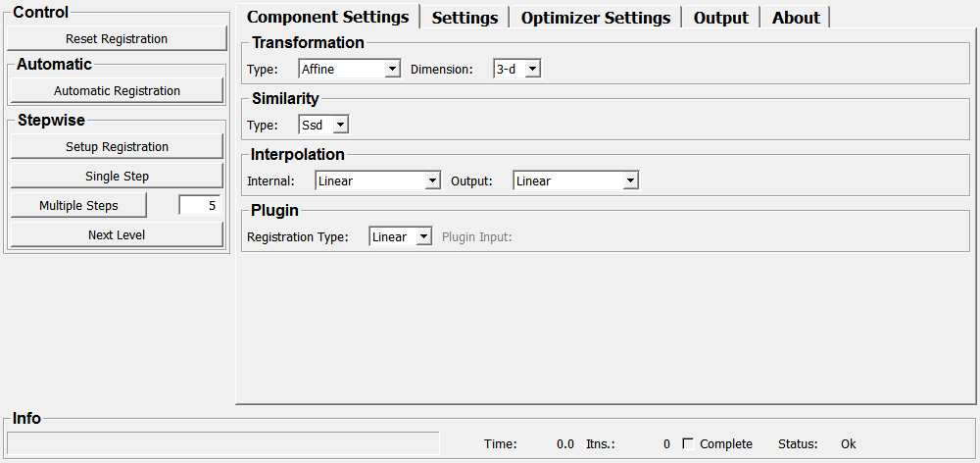Click the Multiple Steps button
This screenshot has width=980, height=463.
(78, 206)
